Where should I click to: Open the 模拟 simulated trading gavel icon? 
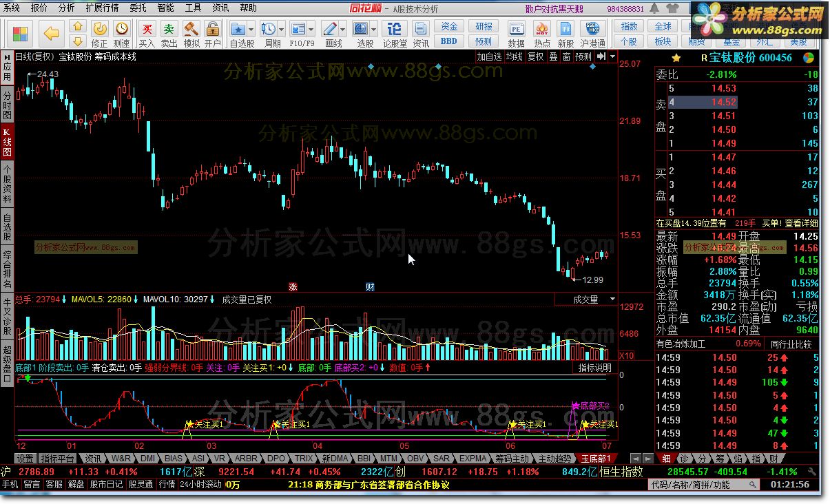(x=191, y=29)
